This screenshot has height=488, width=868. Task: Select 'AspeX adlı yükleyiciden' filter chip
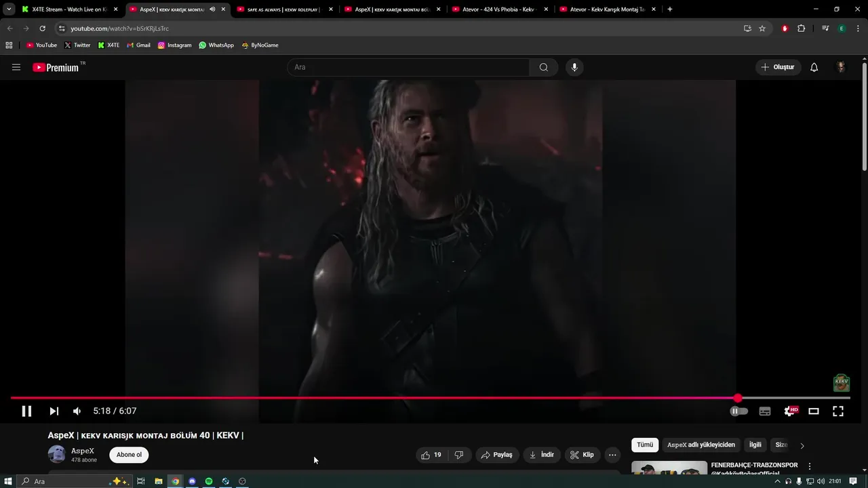click(701, 445)
